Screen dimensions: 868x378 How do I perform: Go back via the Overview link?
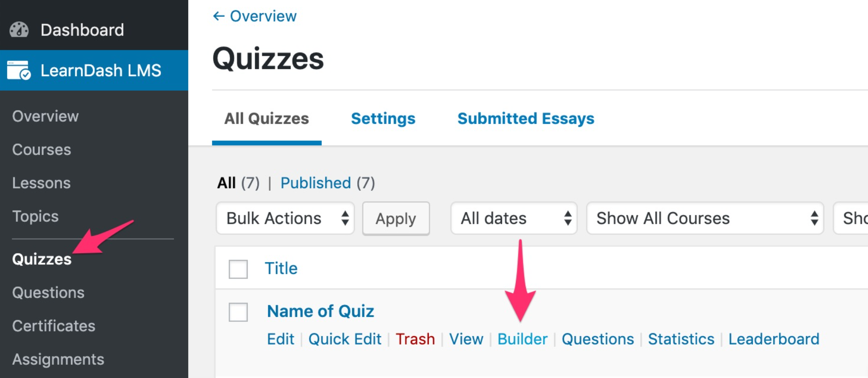pyautogui.click(x=255, y=16)
